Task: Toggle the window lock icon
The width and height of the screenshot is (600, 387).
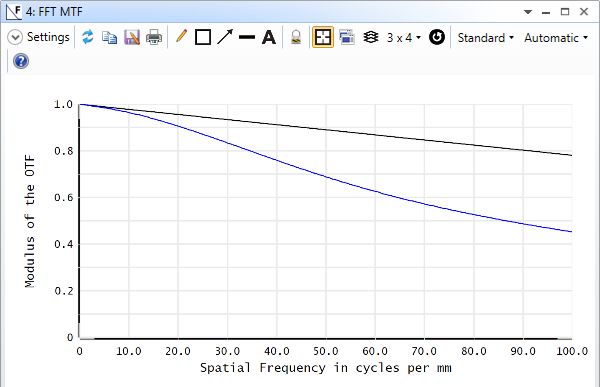Action: (296, 38)
